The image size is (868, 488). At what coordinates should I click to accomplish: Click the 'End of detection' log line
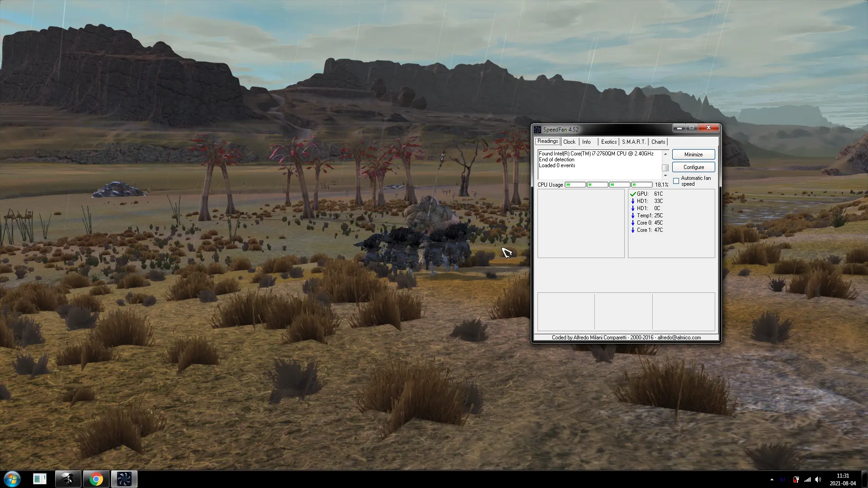click(557, 160)
